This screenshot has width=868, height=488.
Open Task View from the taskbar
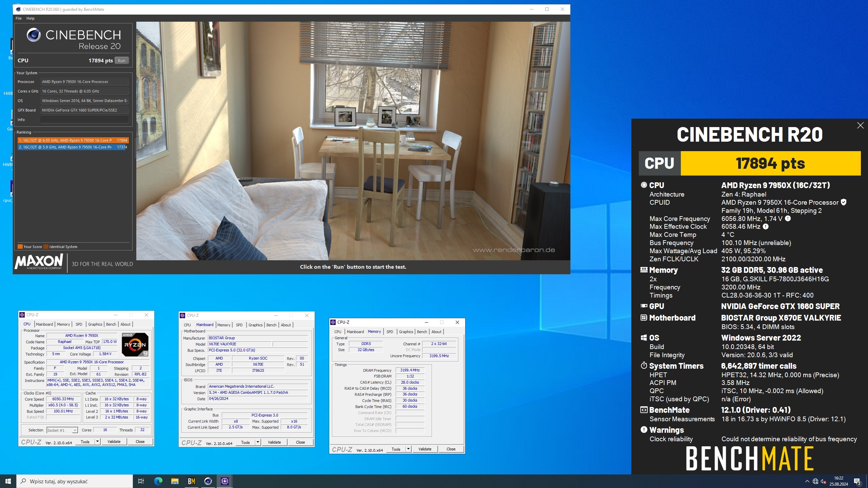pos(141,481)
